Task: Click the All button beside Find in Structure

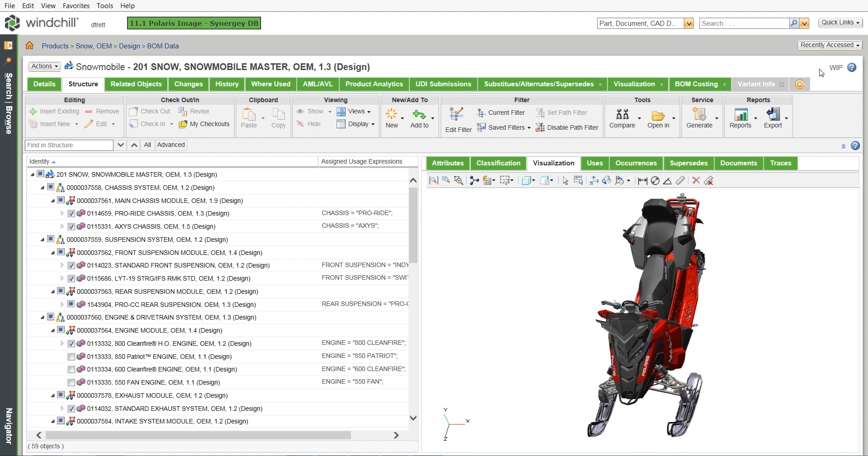Action: pyautogui.click(x=147, y=145)
